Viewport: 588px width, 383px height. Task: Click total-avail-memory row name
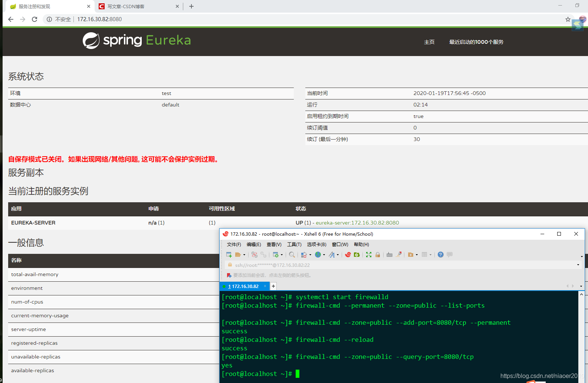[x=35, y=274]
